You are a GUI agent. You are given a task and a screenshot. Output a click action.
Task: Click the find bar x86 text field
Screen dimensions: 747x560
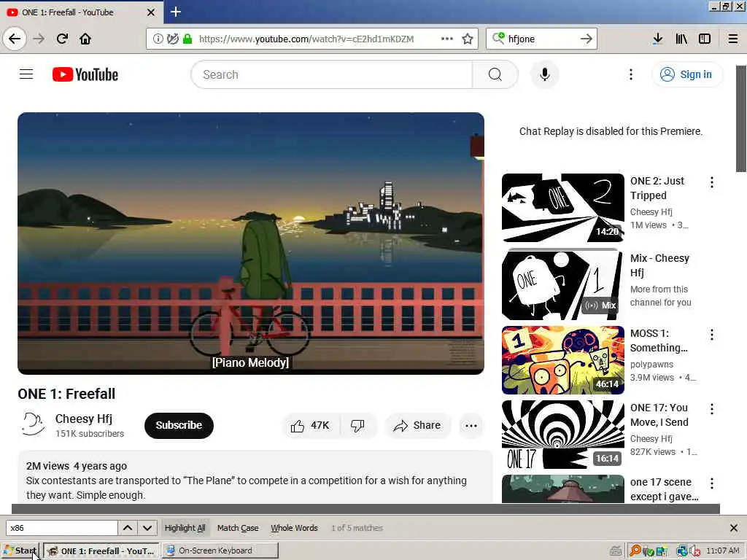point(61,528)
